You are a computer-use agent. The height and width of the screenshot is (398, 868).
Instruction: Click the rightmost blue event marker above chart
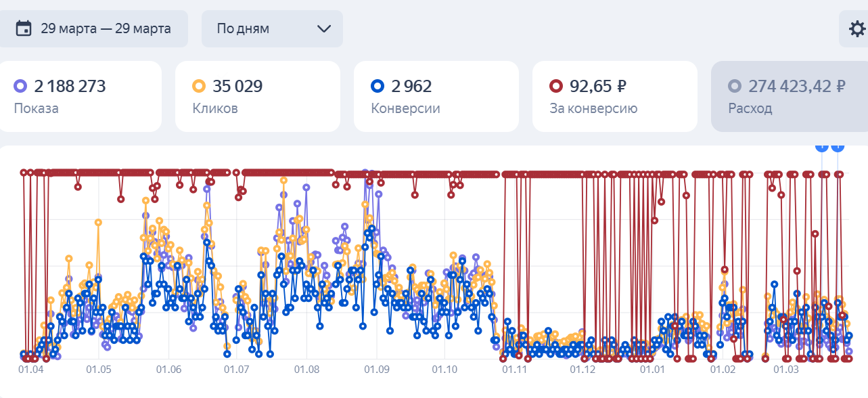[x=838, y=146]
